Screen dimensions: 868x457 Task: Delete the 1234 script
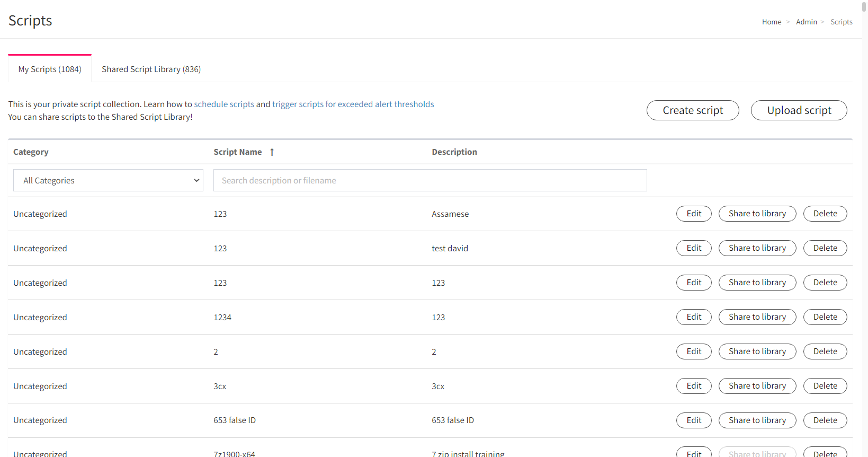click(x=825, y=317)
